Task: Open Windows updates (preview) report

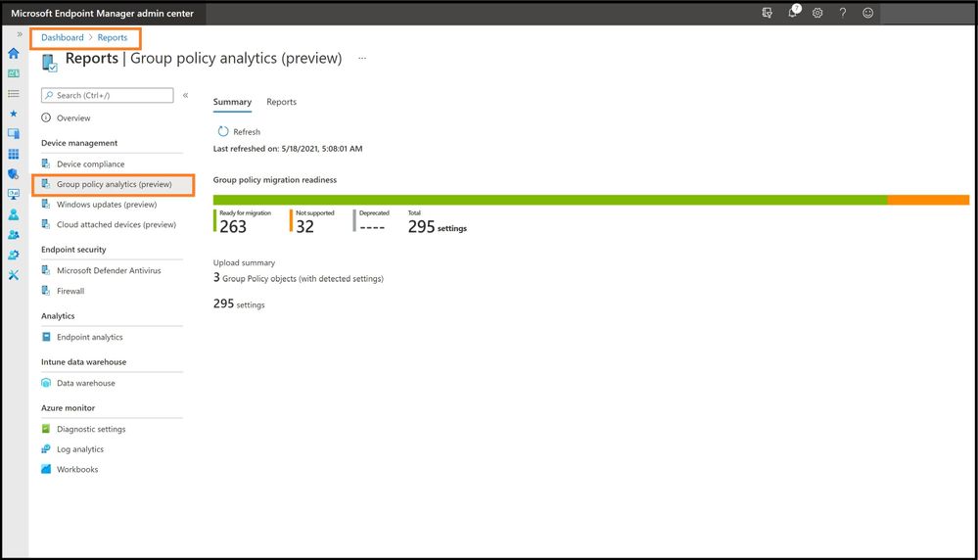Action: (x=107, y=205)
